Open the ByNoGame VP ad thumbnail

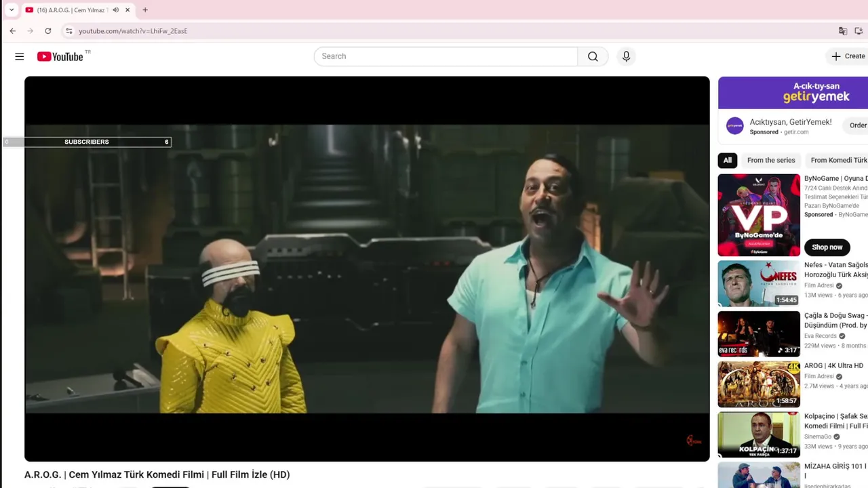click(759, 215)
